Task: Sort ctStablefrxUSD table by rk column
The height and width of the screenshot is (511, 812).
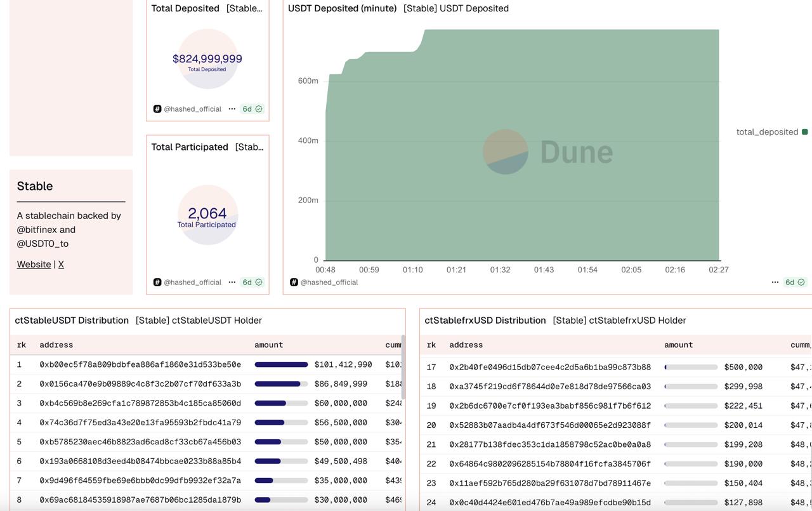Action: pos(431,345)
